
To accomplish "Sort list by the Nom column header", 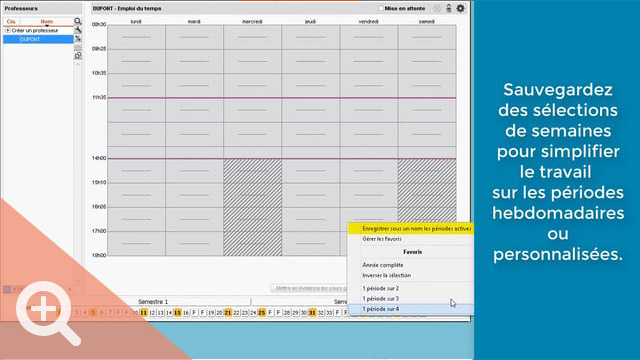I will pyautogui.click(x=47, y=22).
